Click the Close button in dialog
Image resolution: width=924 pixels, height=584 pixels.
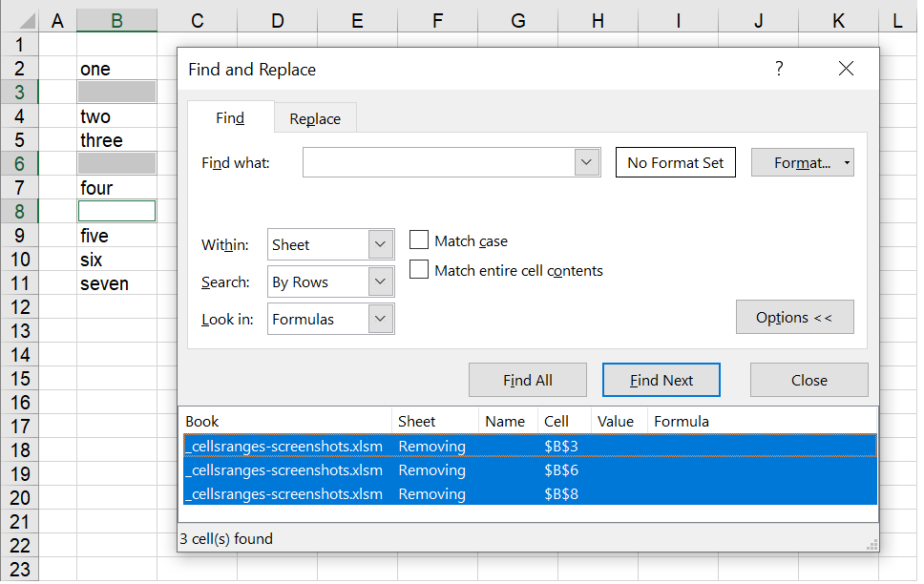(809, 380)
